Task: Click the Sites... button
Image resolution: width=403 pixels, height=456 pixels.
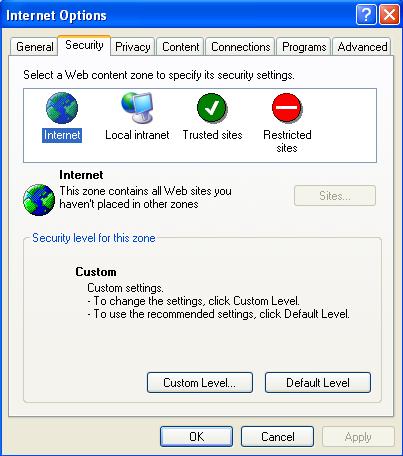Action: pyautogui.click(x=335, y=196)
